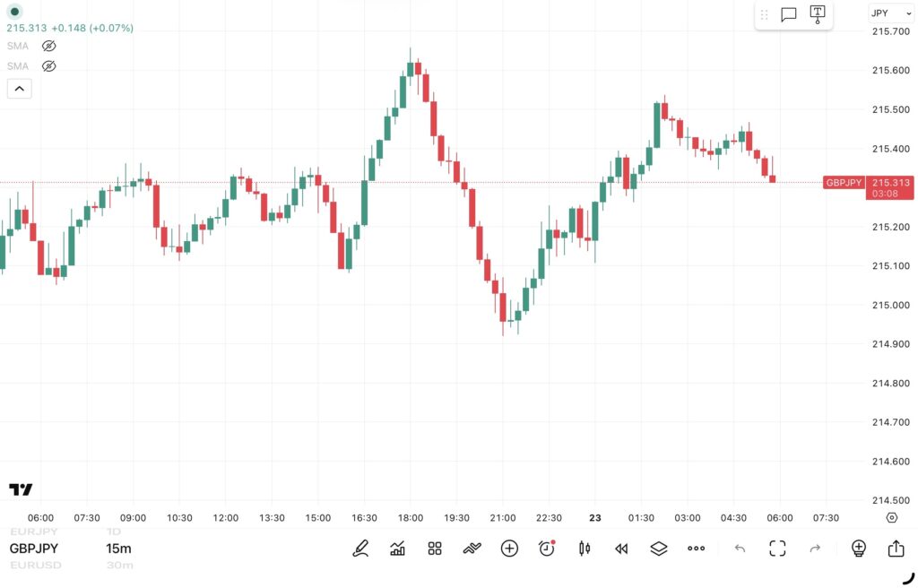Viewport: 918px width, 588px height.
Task: Hide the second SMA with its eye toggle
Action: 48,65
